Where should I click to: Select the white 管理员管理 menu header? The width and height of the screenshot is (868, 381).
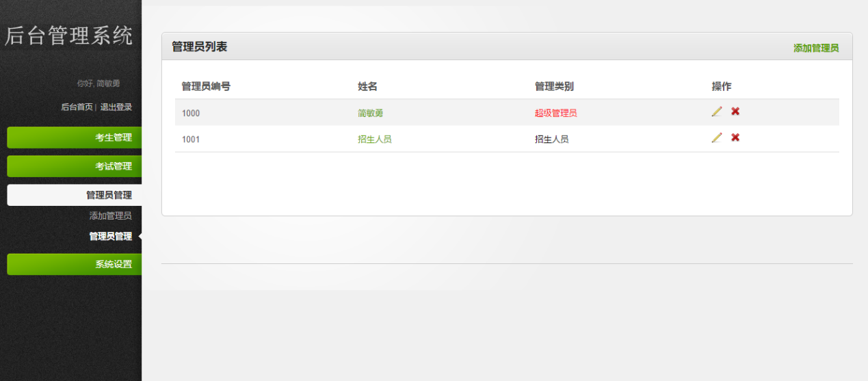[75, 195]
